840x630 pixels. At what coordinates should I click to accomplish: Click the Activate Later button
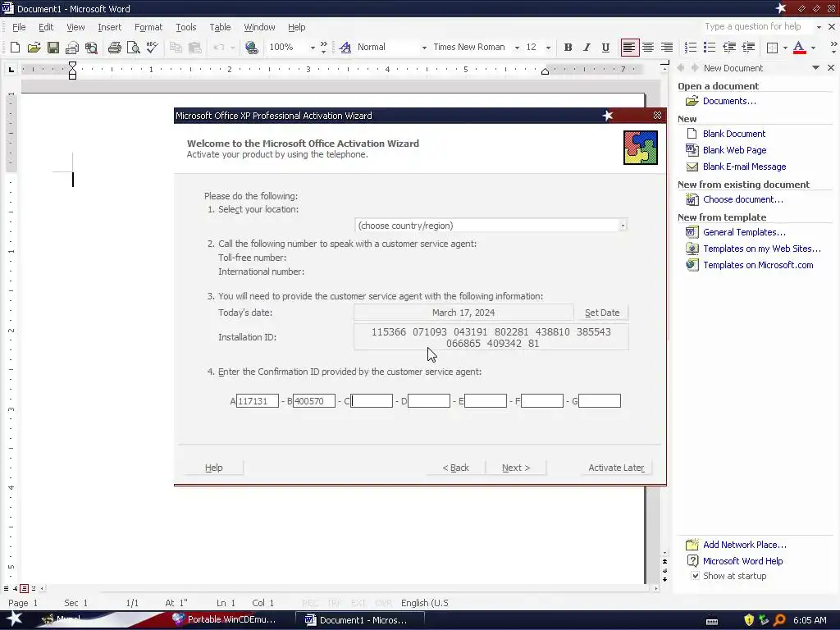(616, 468)
